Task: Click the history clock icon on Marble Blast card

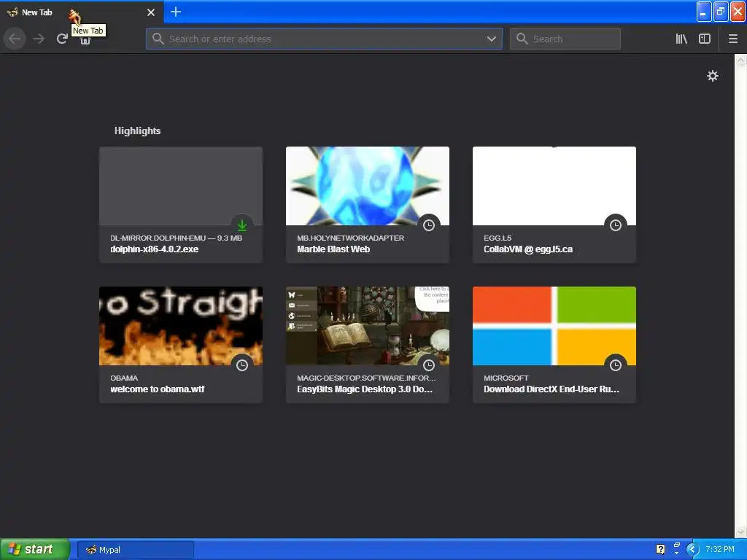Action: coord(429,225)
